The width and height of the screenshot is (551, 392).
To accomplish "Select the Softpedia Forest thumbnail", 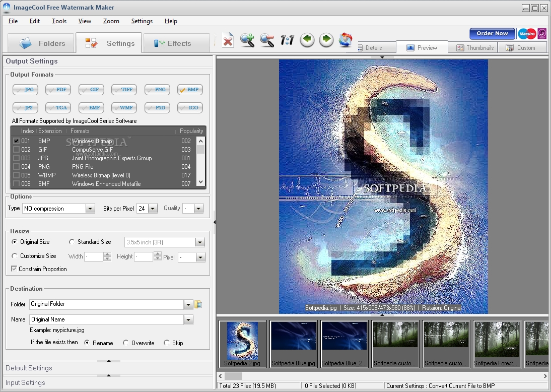I will click(x=497, y=344).
